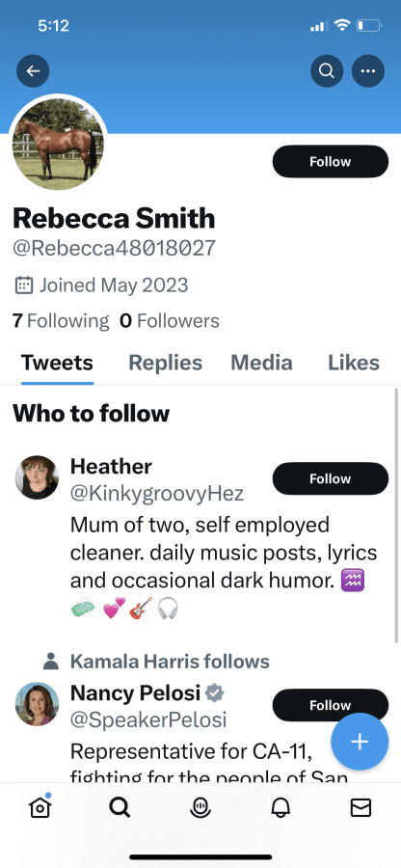Open the three-dot more options menu
The height and width of the screenshot is (868, 401).
tap(368, 70)
